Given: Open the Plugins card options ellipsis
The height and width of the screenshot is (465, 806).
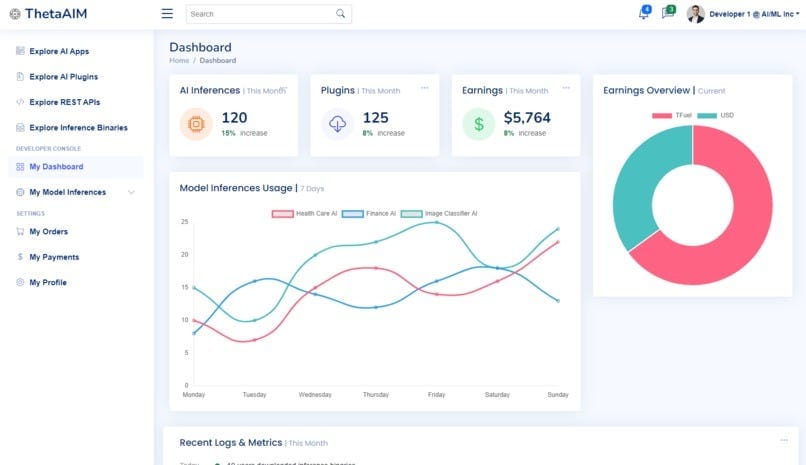Looking at the screenshot, I should coord(425,88).
